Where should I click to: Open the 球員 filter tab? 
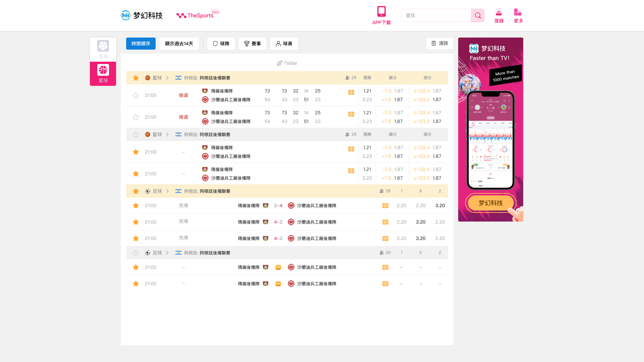pyautogui.click(x=284, y=43)
